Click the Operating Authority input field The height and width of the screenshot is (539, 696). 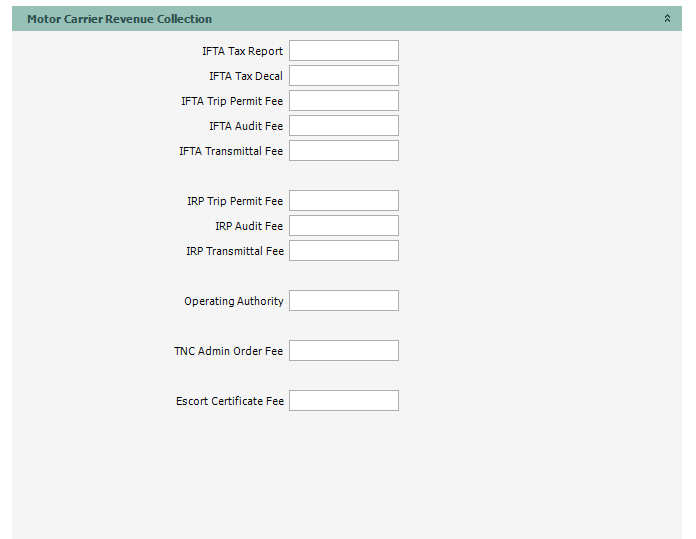[x=343, y=301]
